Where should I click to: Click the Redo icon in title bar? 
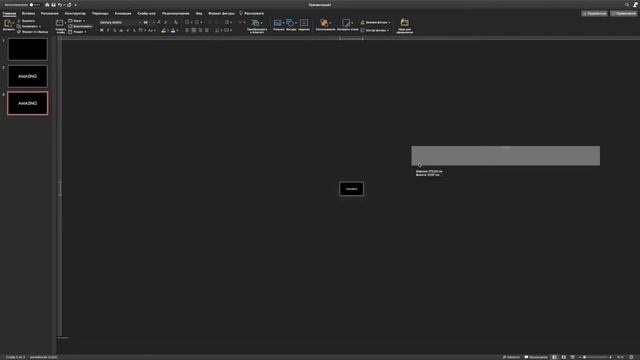[x=69, y=5]
